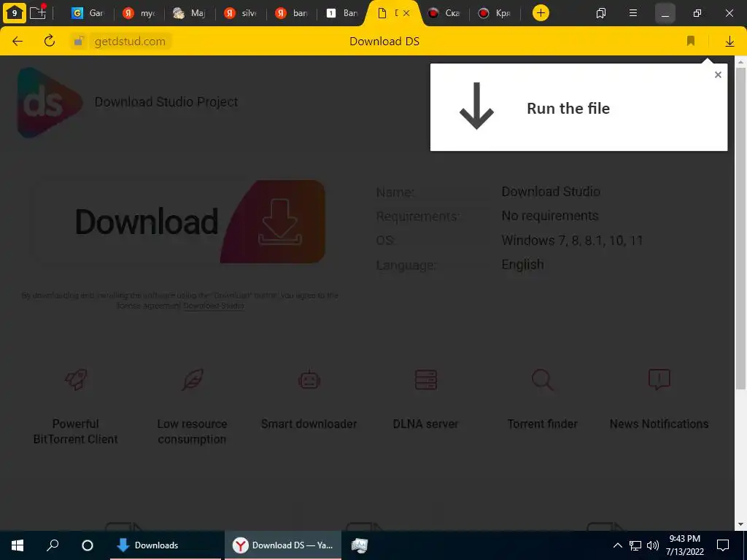
Task: Switch to the 'Кря' tab
Action: [495, 13]
